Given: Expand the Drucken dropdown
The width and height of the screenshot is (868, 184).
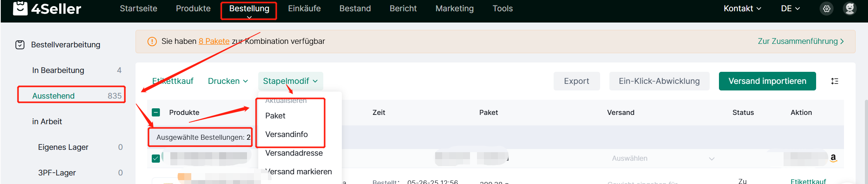Looking at the screenshot, I should pyautogui.click(x=228, y=81).
